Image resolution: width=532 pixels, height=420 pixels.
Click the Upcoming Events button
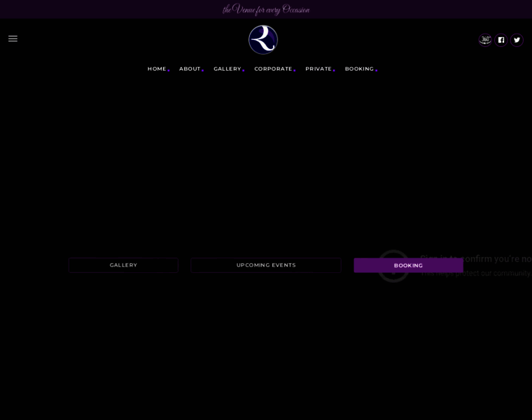[266, 265]
